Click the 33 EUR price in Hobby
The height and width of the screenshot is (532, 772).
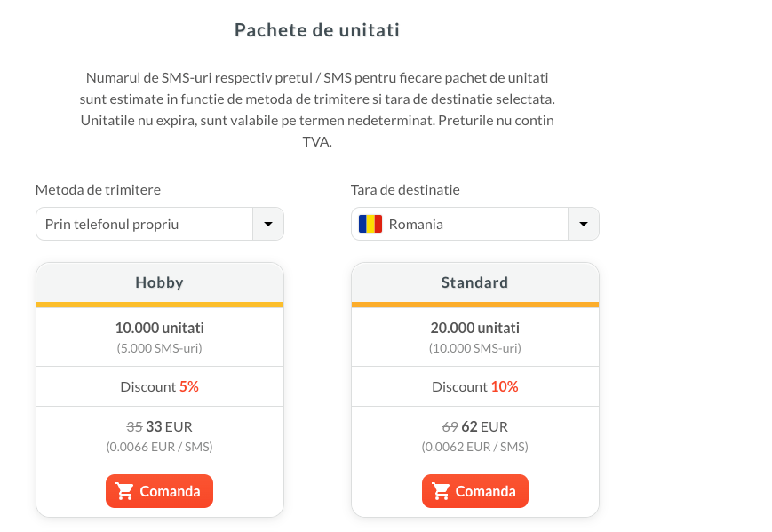coord(169,426)
